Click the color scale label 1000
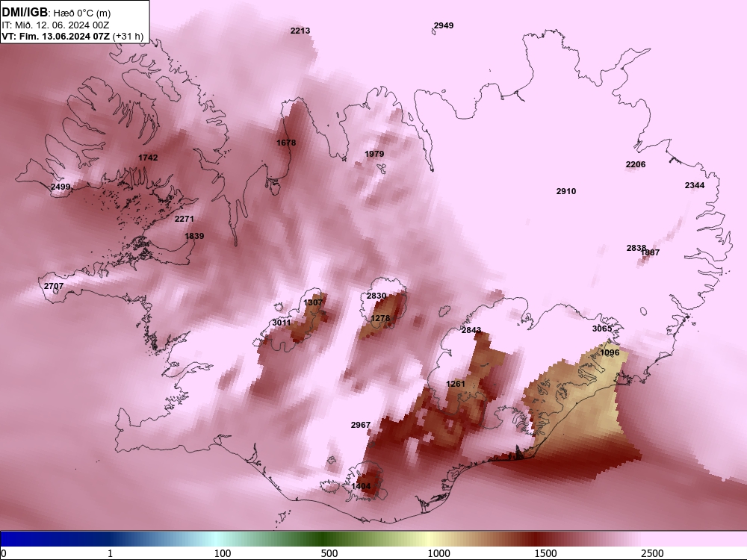Screen dimensions: 747x560 tap(438, 553)
